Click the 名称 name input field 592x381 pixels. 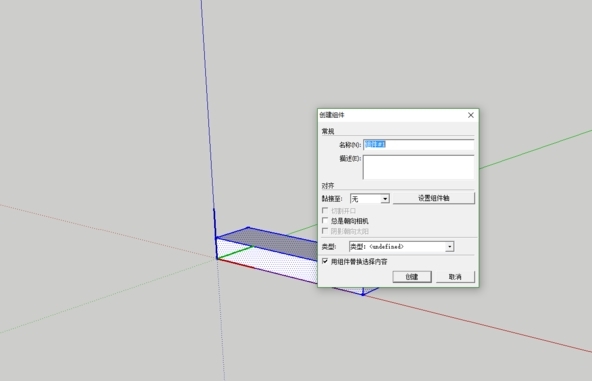418,145
